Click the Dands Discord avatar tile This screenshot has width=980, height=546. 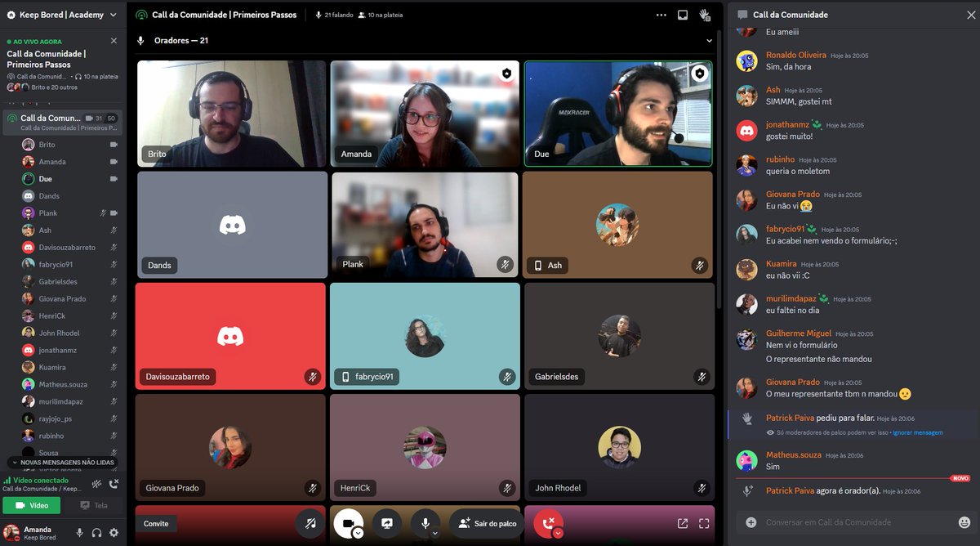pyautogui.click(x=232, y=225)
